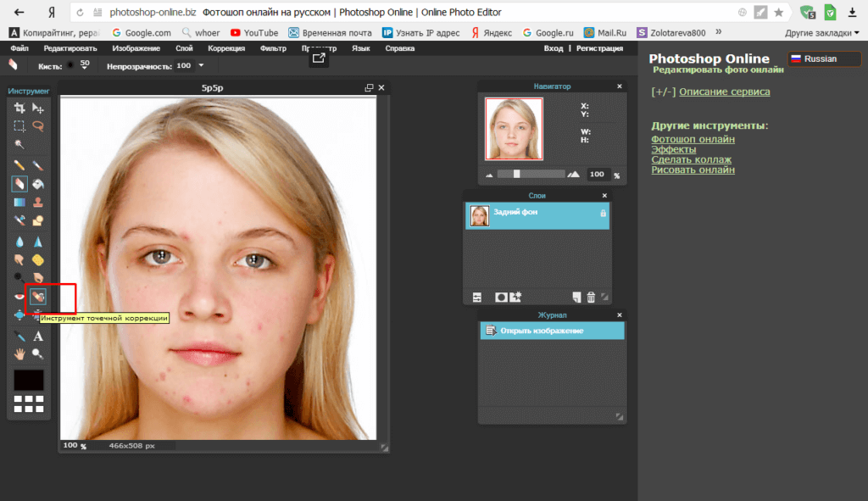Select the Red Eye reduction tool

pyautogui.click(x=19, y=297)
